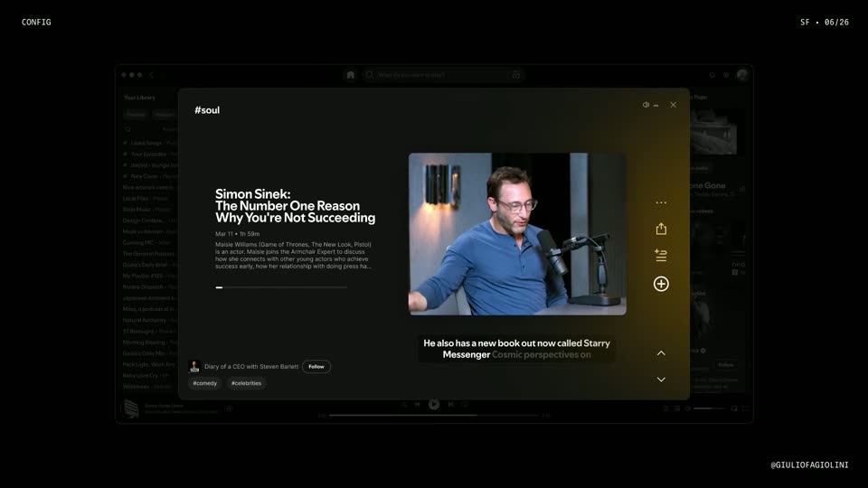Go to previous clip with up chevron
The width and height of the screenshot is (868, 488).
point(661,353)
